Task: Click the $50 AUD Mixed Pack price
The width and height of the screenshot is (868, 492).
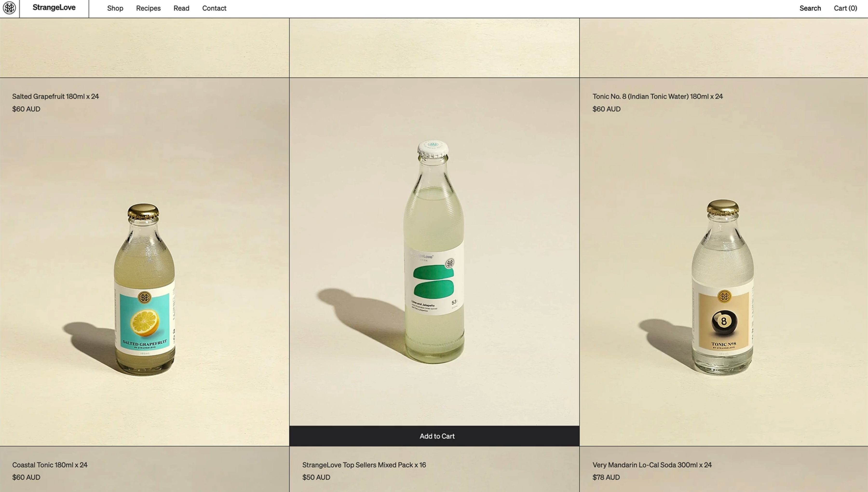Action: (316, 477)
